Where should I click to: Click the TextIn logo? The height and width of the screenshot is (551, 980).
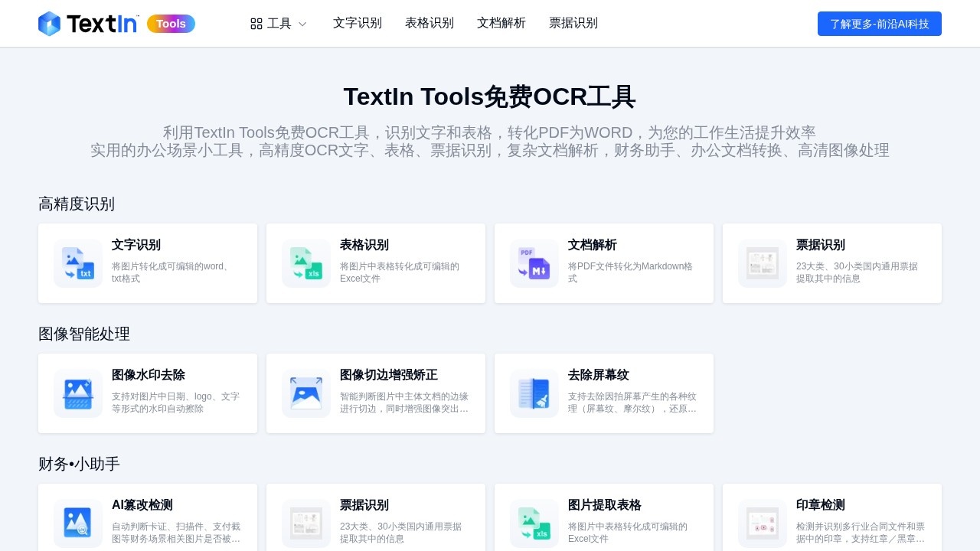[x=88, y=24]
